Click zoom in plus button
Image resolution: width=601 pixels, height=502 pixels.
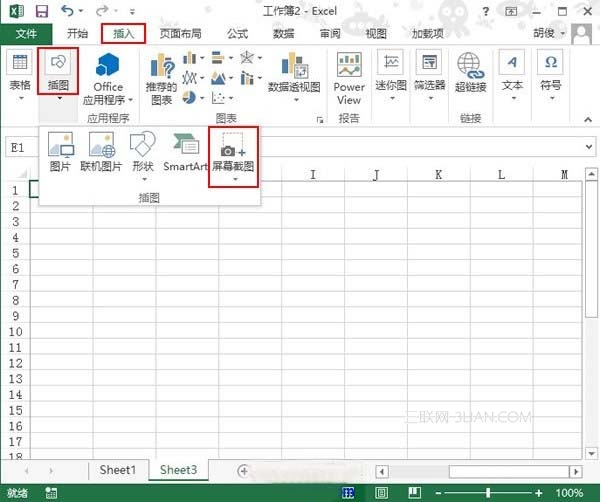(x=539, y=493)
